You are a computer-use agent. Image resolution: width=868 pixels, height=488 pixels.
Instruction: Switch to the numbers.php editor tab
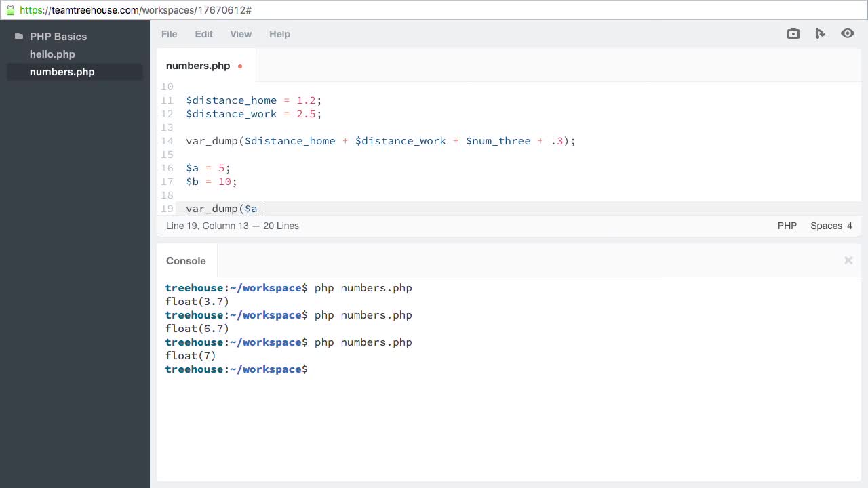coord(198,66)
